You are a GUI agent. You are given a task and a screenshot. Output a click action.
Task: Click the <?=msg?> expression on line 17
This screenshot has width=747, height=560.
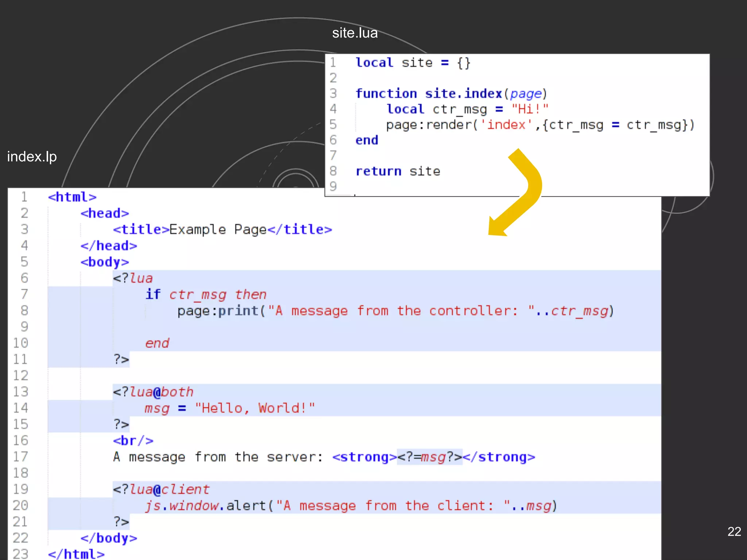(430, 457)
